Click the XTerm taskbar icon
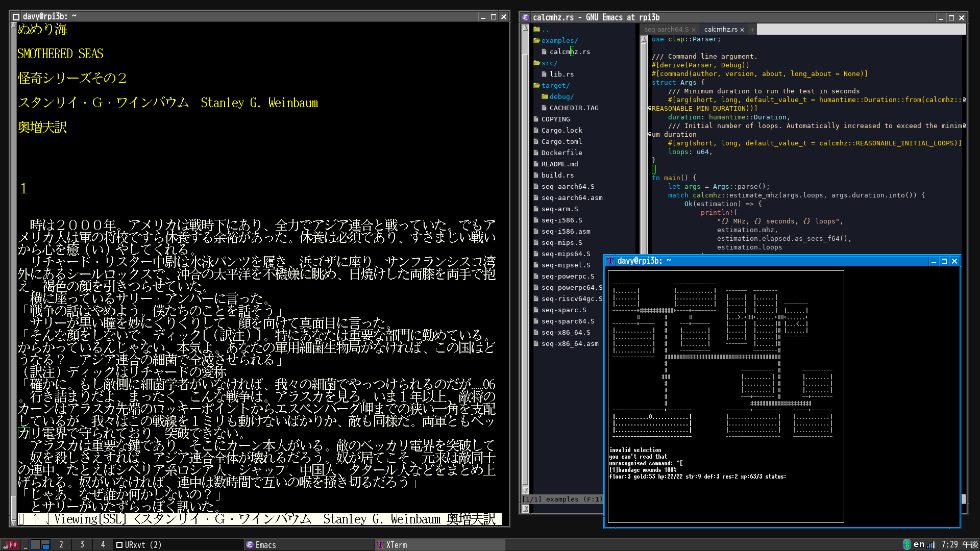This screenshot has height=551, width=980. (380, 545)
